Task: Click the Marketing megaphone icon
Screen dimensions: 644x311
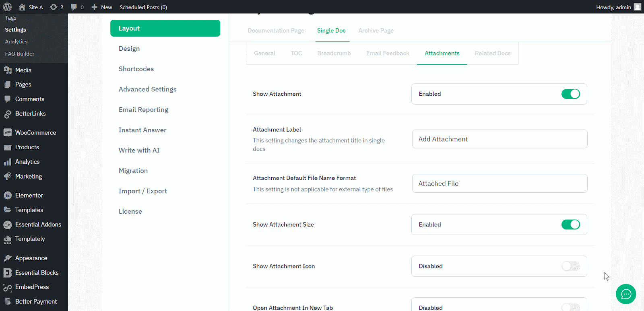Action: pos(8,176)
